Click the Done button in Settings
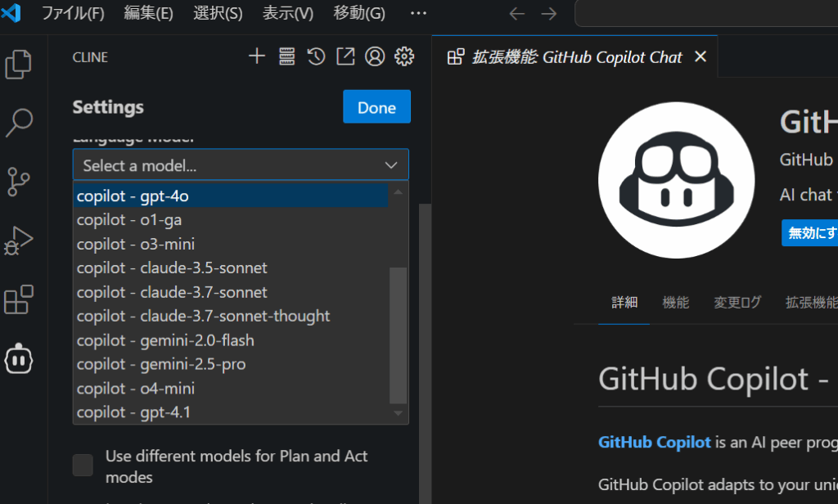Viewport: 838px width, 504px height. click(376, 107)
